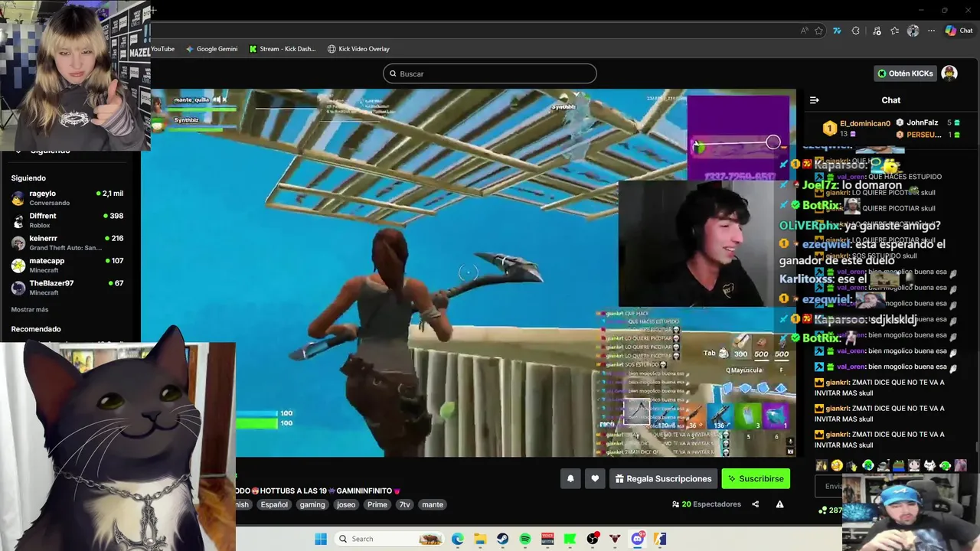Open the share icon next to Espectadores

tap(756, 504)
